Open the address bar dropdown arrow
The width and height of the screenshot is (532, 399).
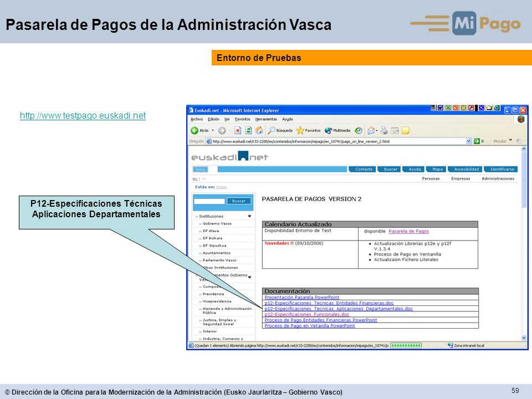click(469, 141)
